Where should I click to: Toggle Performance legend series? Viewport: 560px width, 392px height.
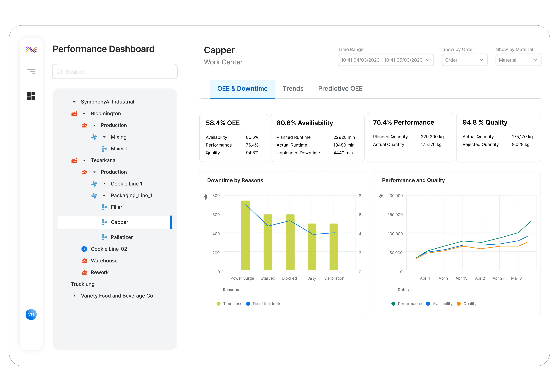click(x=407, y=304)
